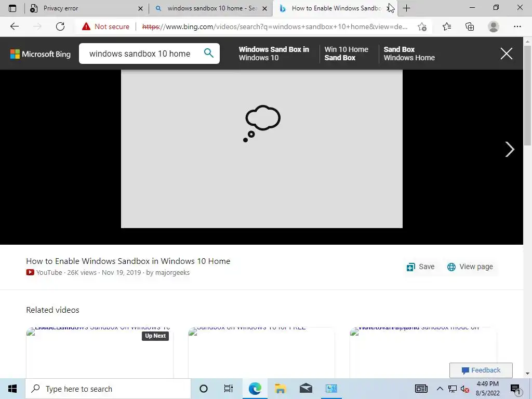This screenshot has height=399, width=532.
Task: Click the Control Panel taskbar icon
Action: (x=331, y=389)
